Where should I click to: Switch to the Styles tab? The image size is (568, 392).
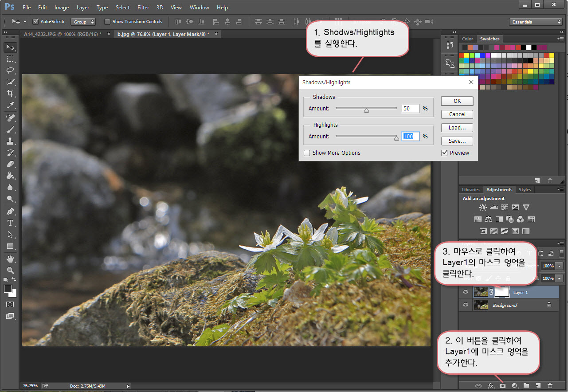point(525,190)
